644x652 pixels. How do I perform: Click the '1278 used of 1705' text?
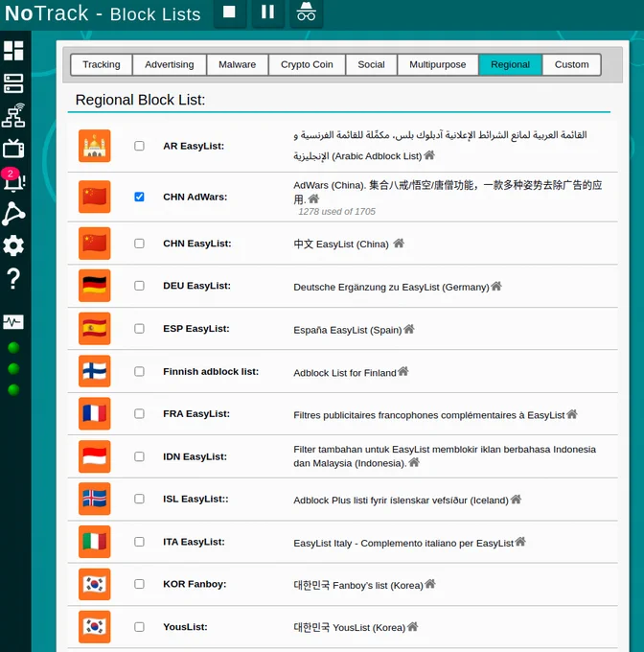point(336,212)
